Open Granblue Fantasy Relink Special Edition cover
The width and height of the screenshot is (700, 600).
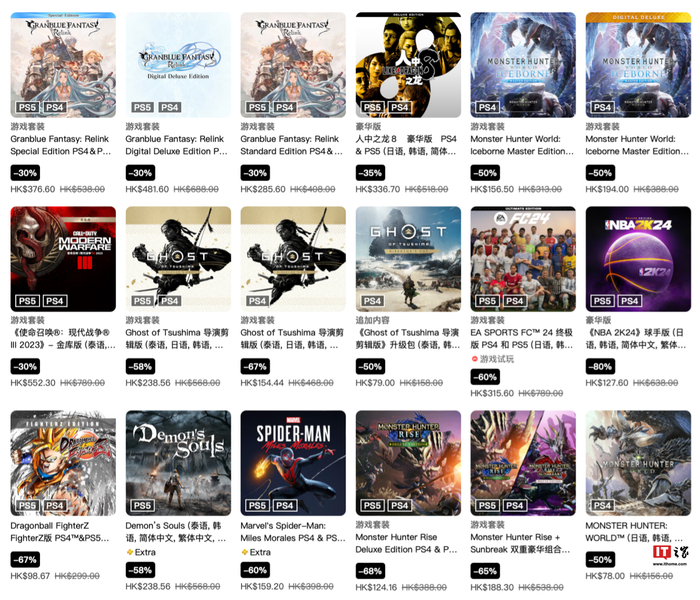click(x=63, y=65)
